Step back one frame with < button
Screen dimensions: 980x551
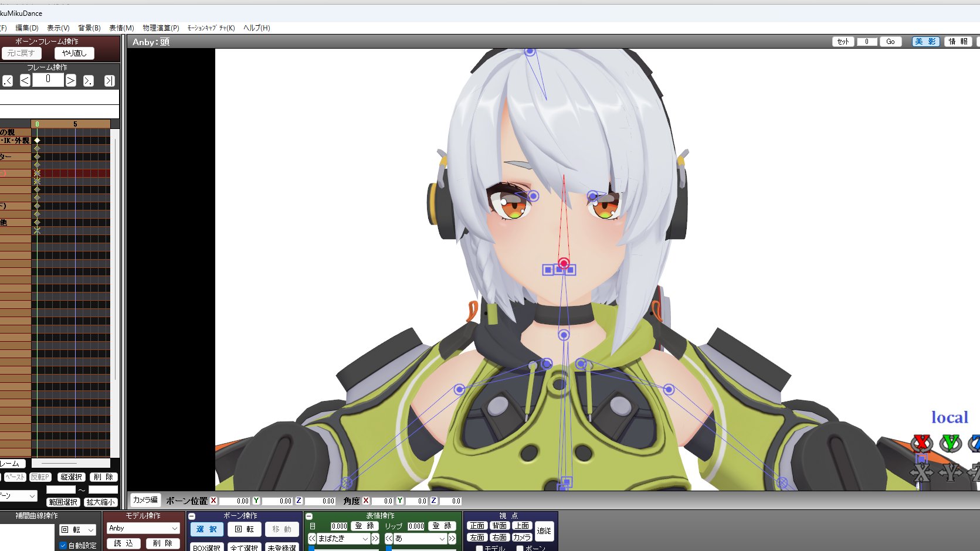point(25,81)
